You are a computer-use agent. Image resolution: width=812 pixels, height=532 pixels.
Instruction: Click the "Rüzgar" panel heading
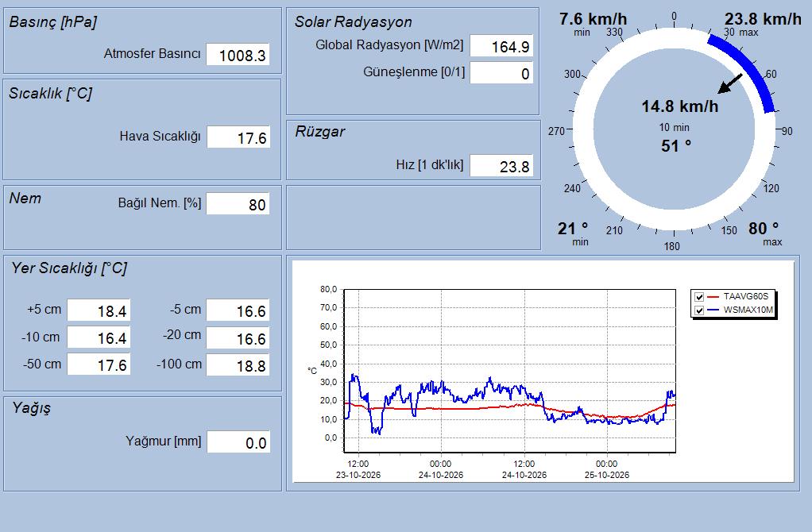[320, 132]
